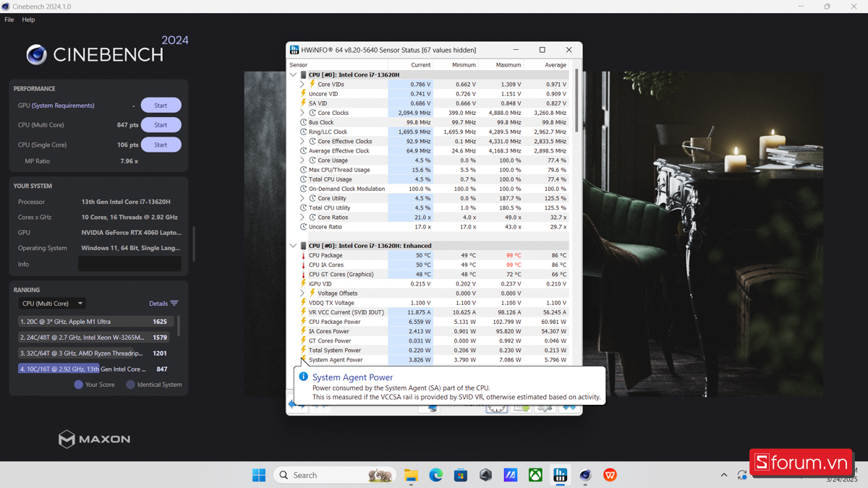868x488 pixels.
Task: Open the File menu in Cinebench
Action: click(9, 20)
